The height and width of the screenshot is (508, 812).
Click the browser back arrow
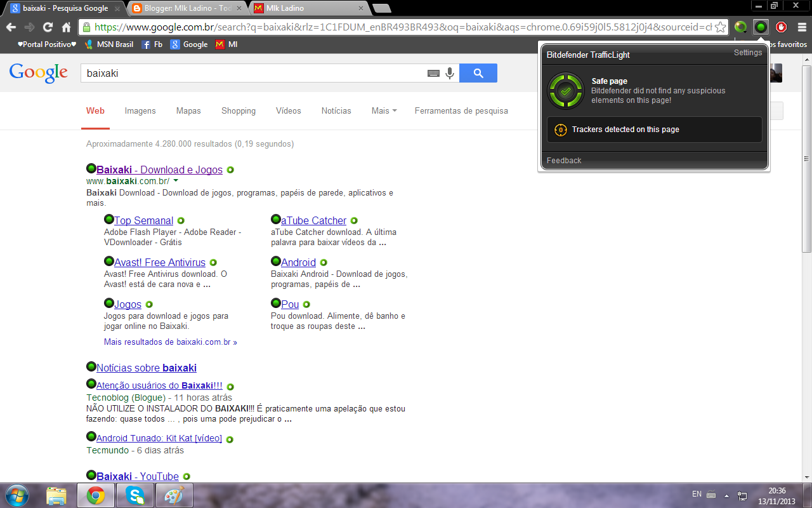(10, 27)
